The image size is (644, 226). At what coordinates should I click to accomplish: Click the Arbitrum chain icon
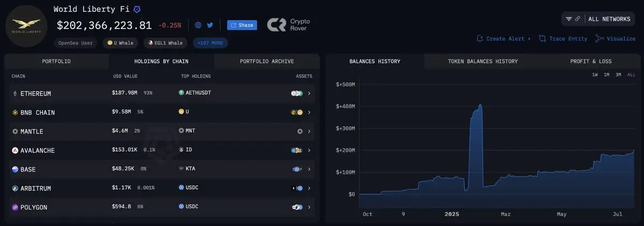coord(15,188)
